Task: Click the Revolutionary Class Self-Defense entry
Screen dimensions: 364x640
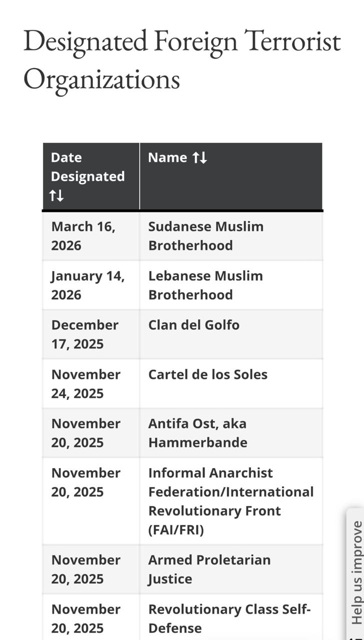Action: [229, 618]
